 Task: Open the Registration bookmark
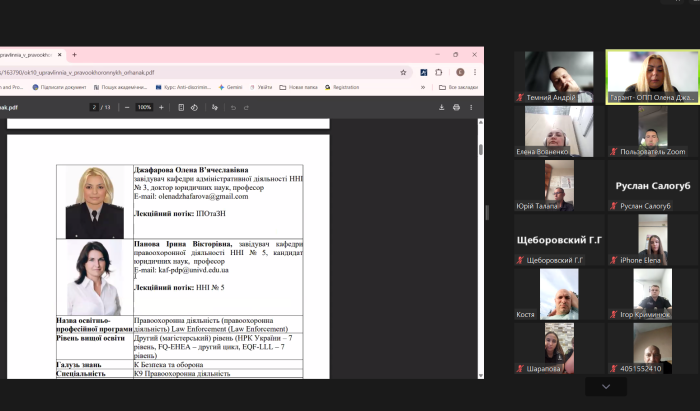341,87
